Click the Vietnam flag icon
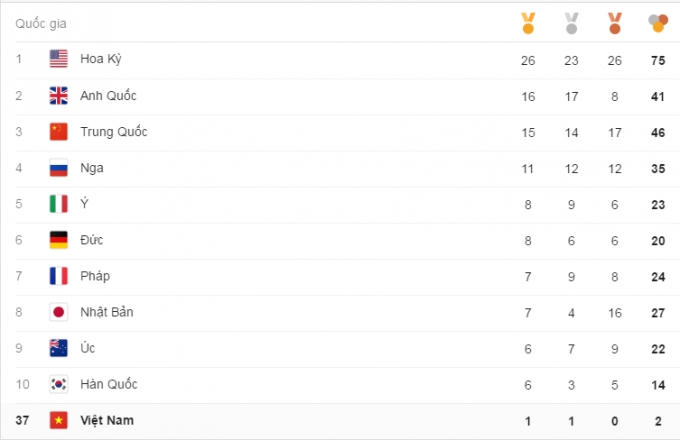 point(59,421)
